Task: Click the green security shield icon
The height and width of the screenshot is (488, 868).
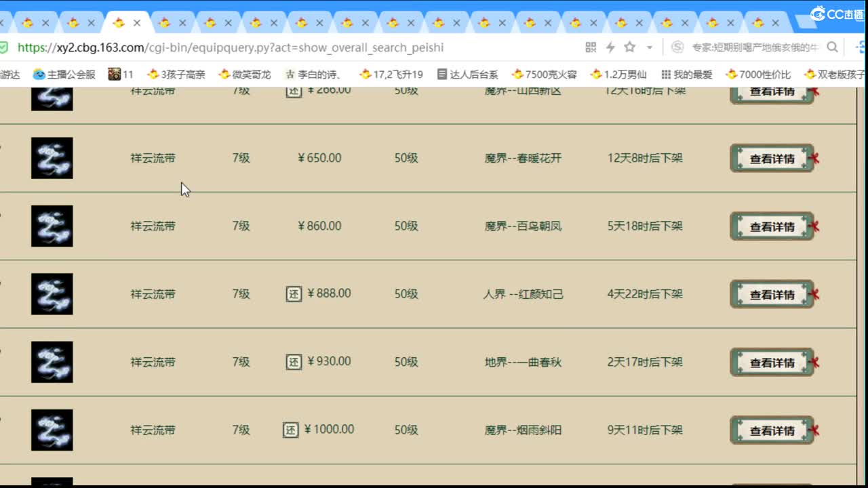Action: 3,47
